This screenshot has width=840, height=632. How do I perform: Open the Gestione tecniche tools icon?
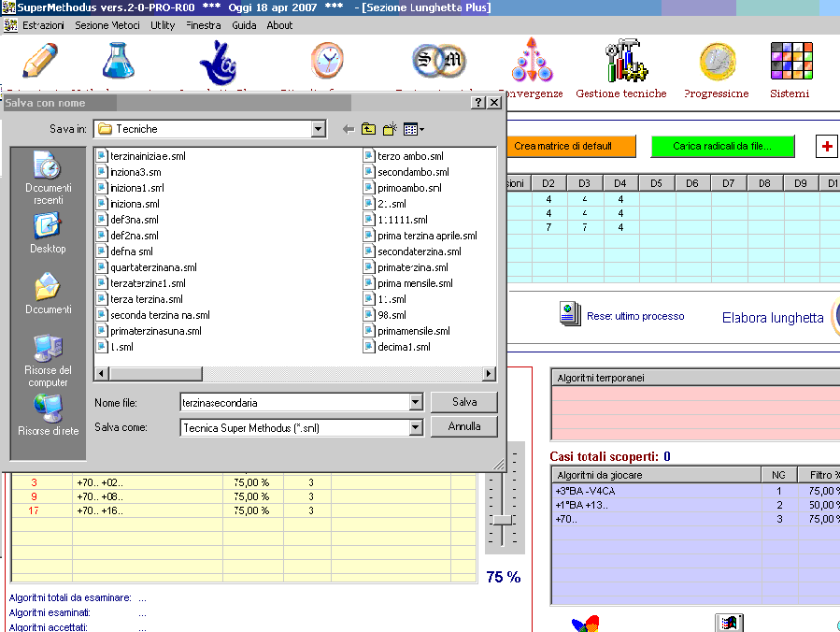(626, 60)
